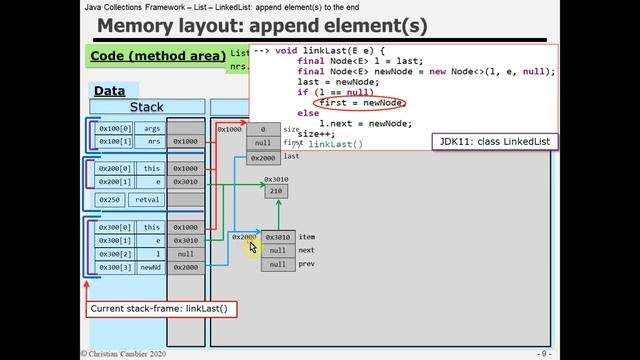This screenshot has height=360, width=640.
Task: Click the null value in the 0x300[2] row
Action: coord(186,254)
